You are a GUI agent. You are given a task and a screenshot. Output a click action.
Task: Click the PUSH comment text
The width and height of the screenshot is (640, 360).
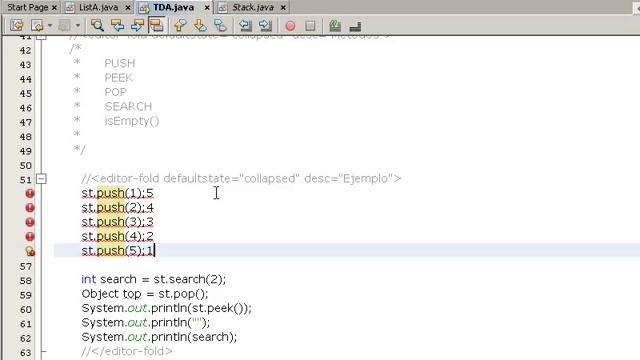(x=120, y=63)
